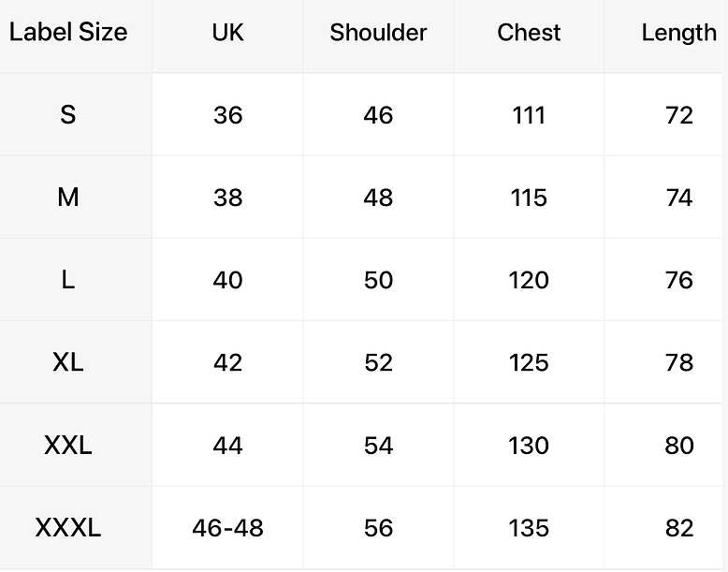Select the L size row label
Screen dimensions: 728x572
click(x=67, y=280)
